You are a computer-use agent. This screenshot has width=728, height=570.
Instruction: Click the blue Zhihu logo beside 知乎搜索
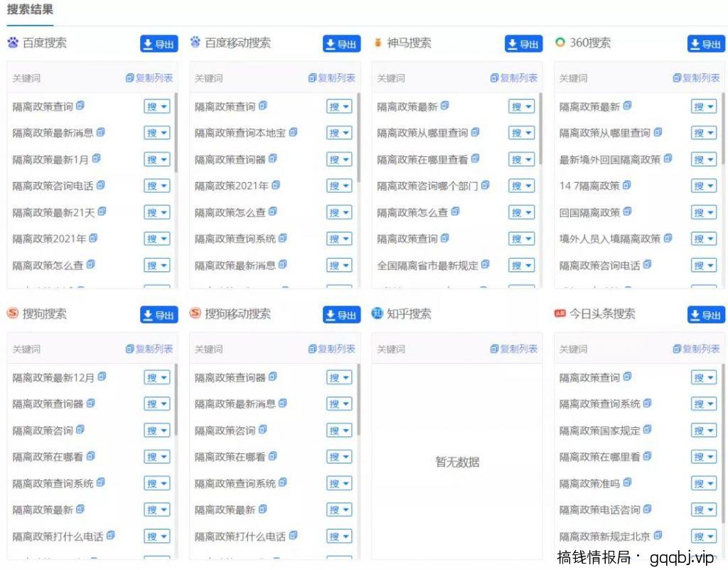378,314
